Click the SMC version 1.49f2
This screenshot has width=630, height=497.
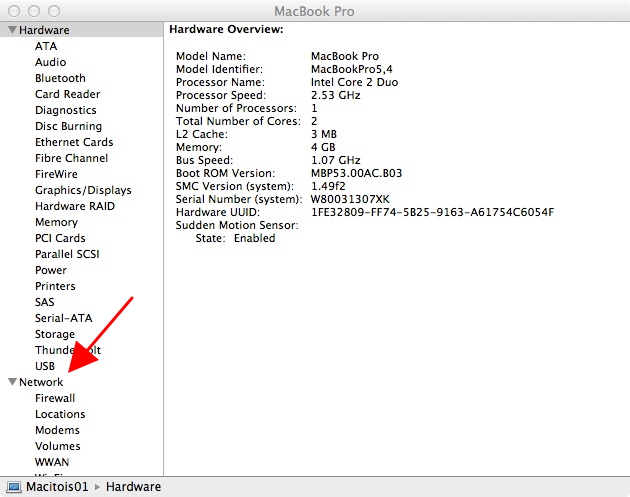[328, 186]
